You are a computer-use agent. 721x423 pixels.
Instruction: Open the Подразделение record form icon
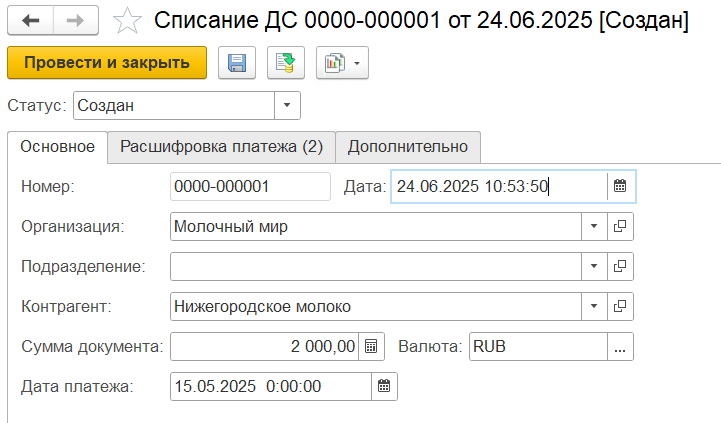(620, 266)
